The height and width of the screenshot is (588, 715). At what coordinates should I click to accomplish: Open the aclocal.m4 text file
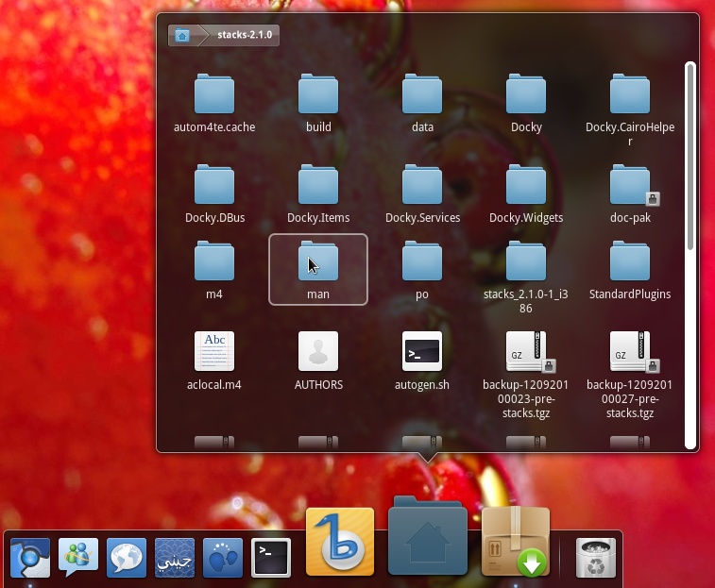tap(214, 361)
